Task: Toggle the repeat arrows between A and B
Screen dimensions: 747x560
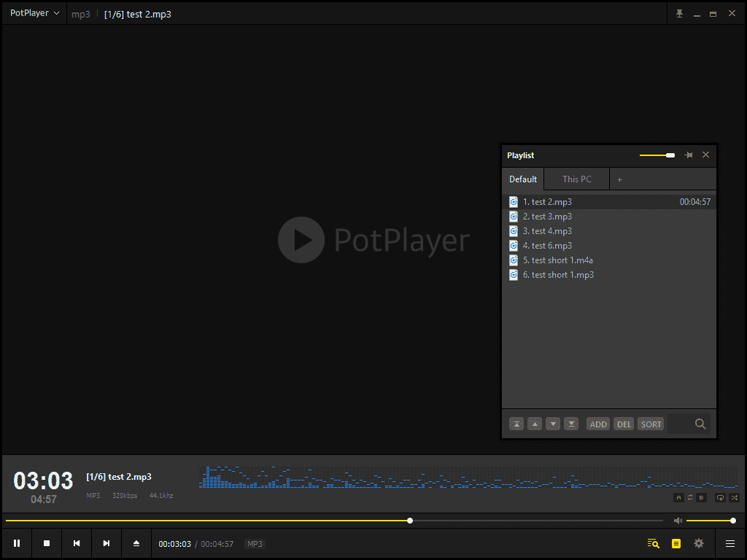Action: click(x=690, y=497)
